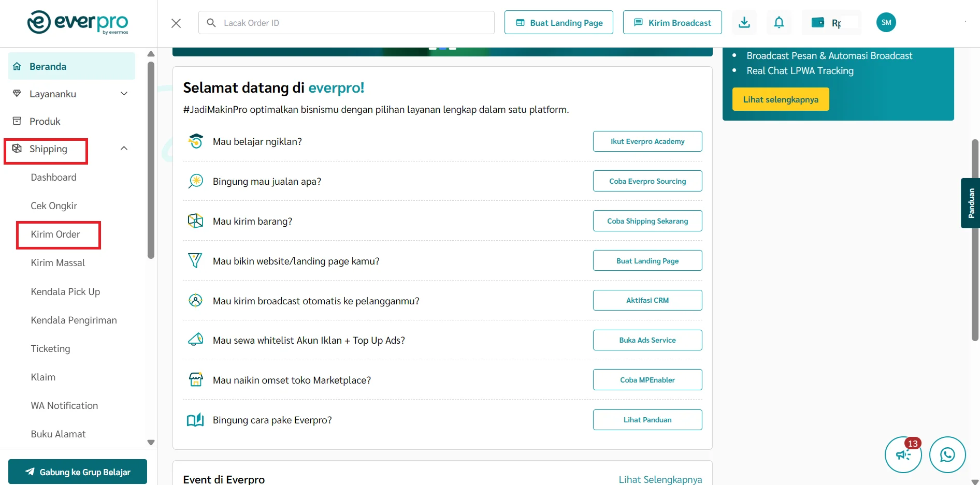Open the notifications bell
Viewport: 980px width, 485px height.
click(779, 22)
